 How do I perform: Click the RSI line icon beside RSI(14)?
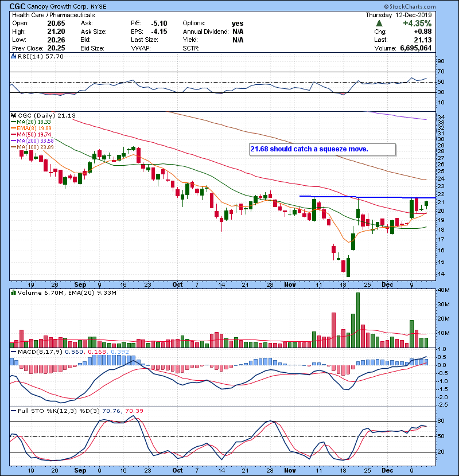pyautogui.click(x=13, y=56)
